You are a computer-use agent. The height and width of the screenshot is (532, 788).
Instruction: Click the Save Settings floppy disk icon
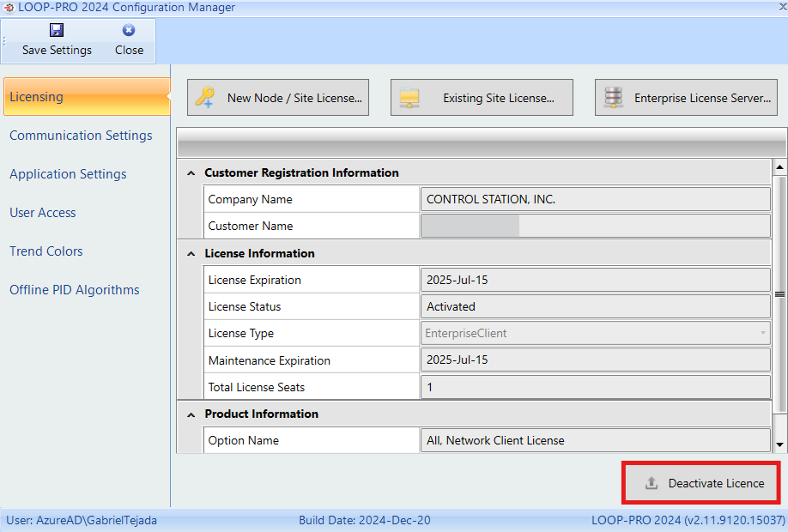[57, 30]
